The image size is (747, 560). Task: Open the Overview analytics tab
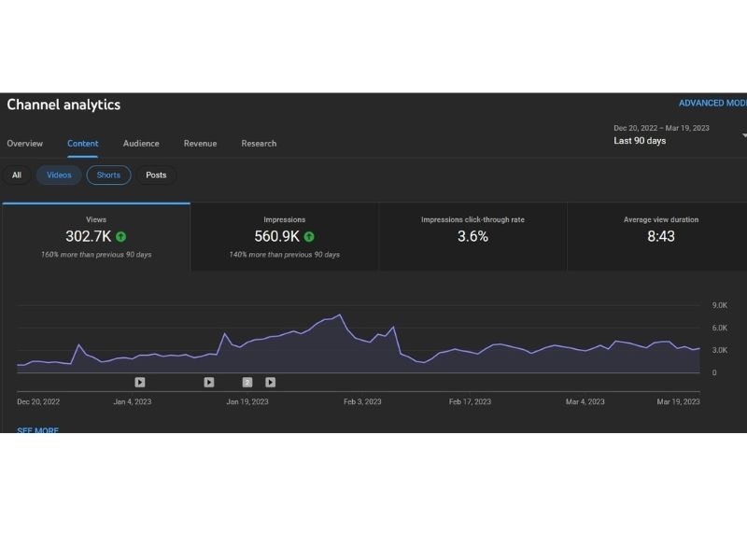25,144
